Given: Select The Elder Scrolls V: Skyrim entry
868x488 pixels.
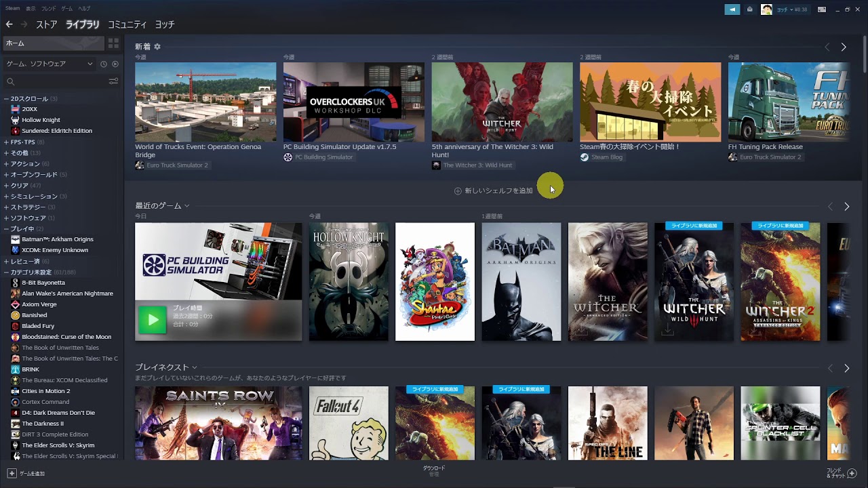Looking at the screenshot, I should [58, 445].
